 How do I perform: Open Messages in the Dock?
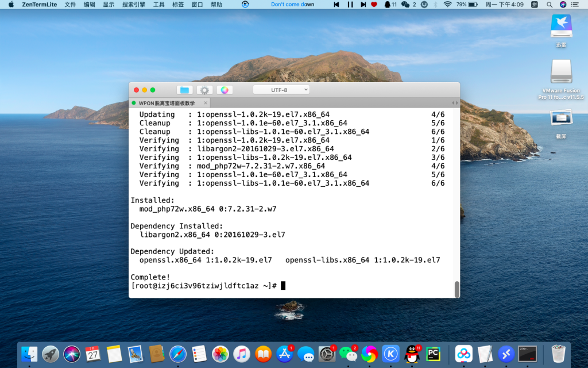click(x=305, y=354)
